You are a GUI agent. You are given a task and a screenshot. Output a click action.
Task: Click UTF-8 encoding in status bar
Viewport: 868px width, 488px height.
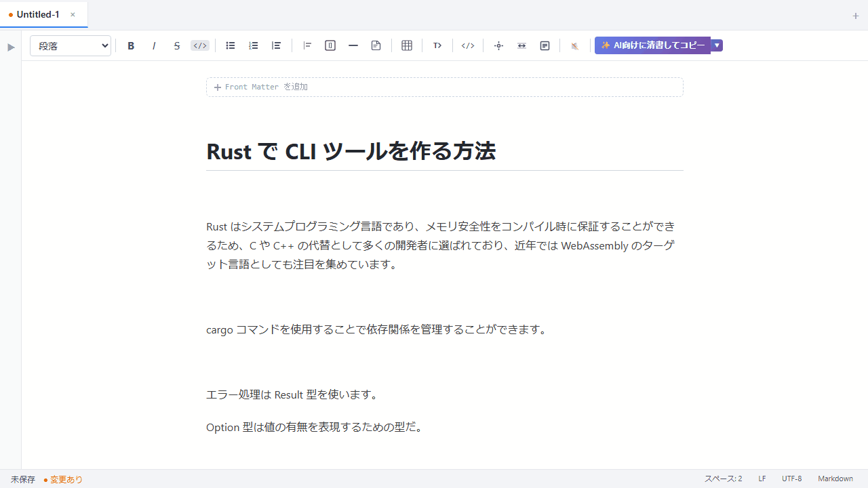[791, 479]
